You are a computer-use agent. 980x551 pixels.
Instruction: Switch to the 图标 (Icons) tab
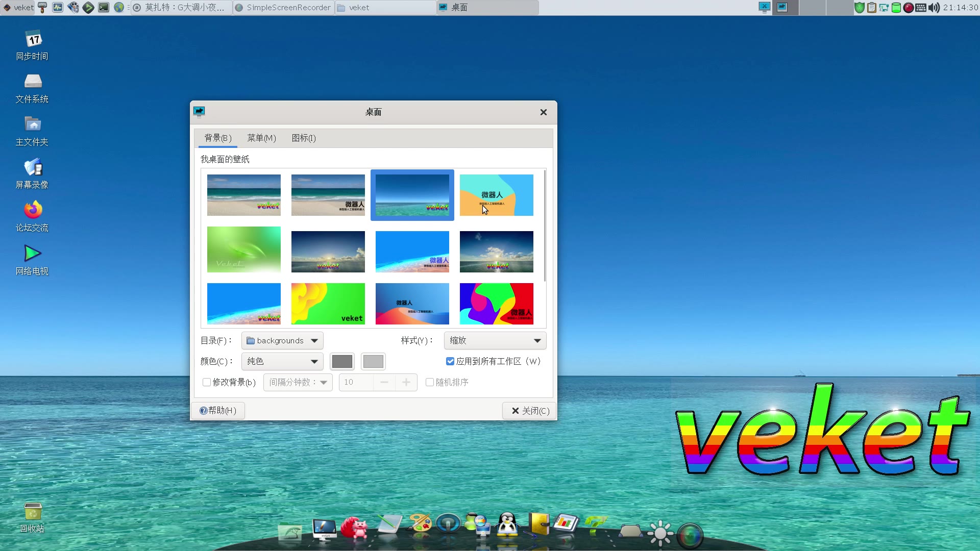(x=303, y=138)
